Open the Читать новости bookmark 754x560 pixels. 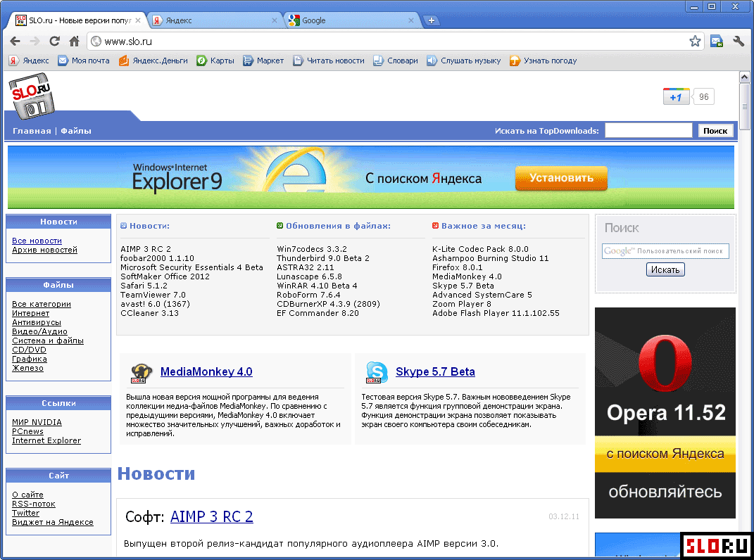coord(329,61)
